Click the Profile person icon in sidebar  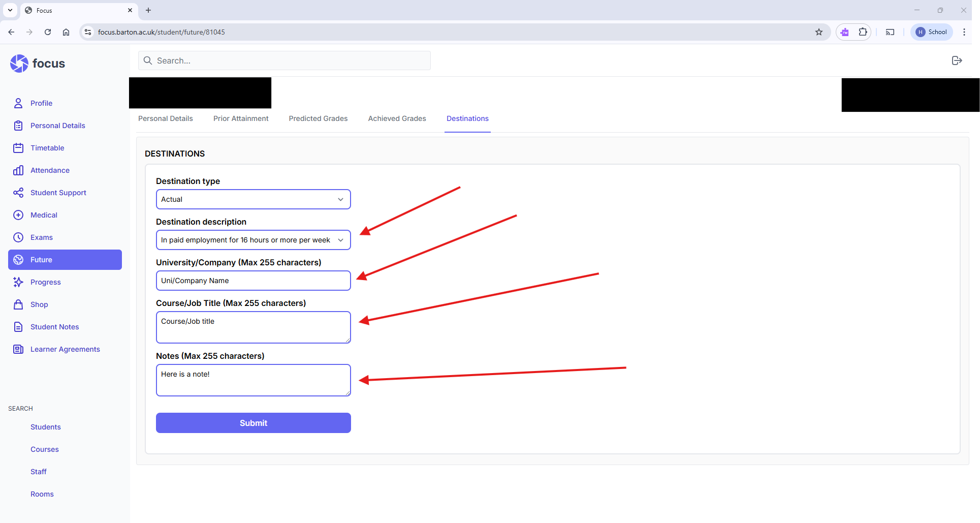18,103
